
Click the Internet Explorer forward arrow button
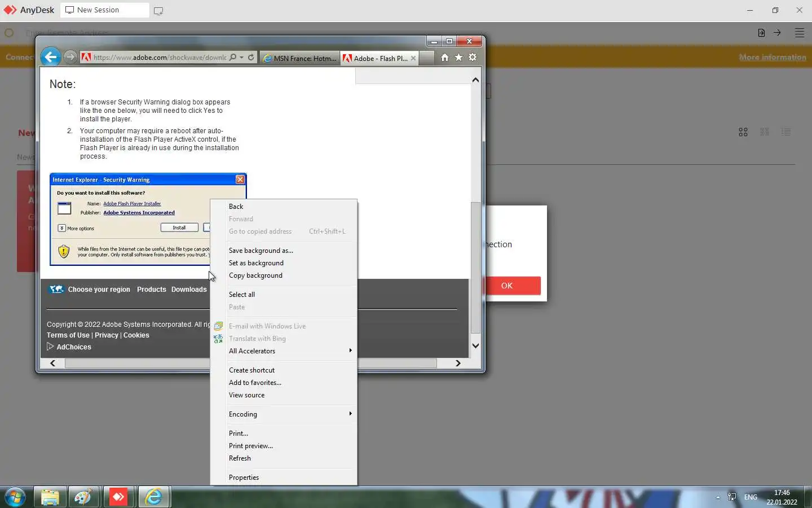pyautogui.click(x=70, y=57)
